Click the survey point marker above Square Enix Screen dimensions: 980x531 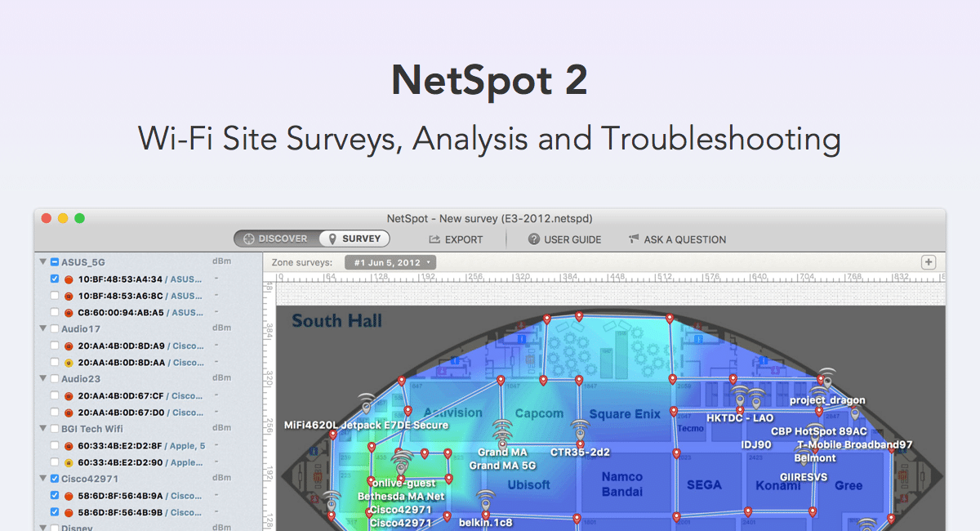pos(578,380)
